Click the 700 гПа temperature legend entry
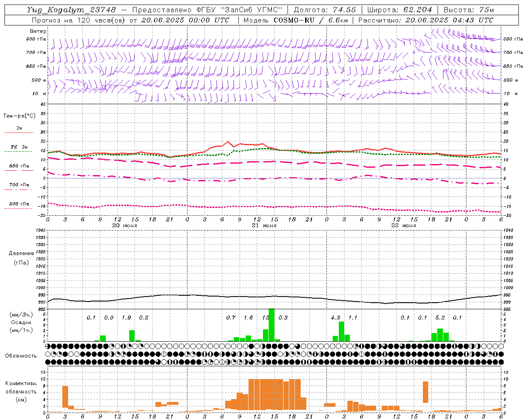Image resolution: width=525 pixels, height=420 pixels. (x=19, y=185)
